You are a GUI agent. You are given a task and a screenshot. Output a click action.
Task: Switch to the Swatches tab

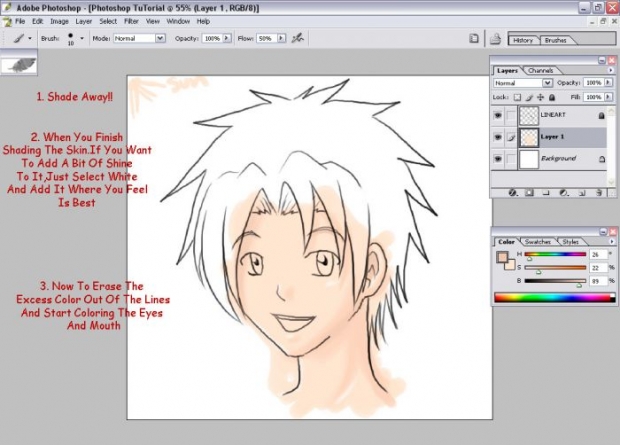point(538,241)
